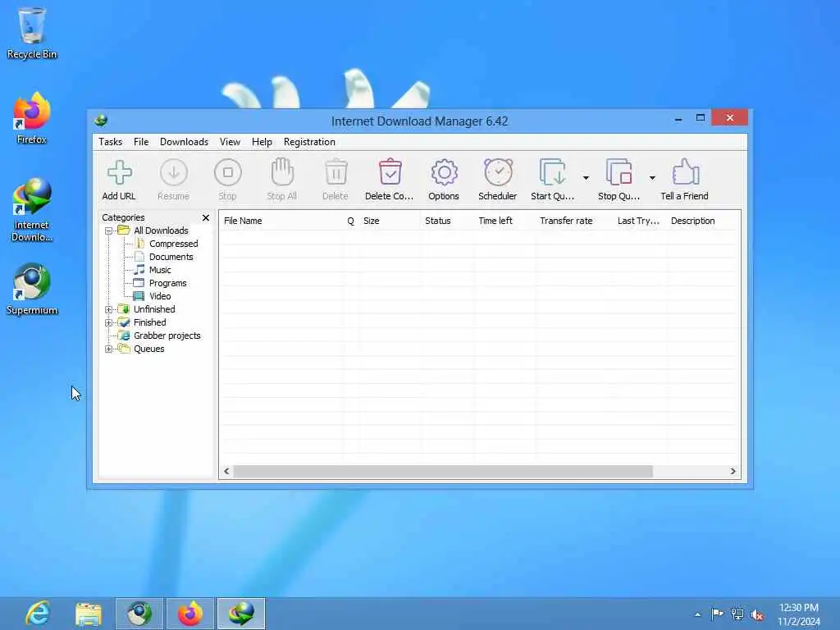Image resolution: width=840 pixels, height=630 pixels.
Task: Click the taskbar clock and date
Action: (799, 614)
